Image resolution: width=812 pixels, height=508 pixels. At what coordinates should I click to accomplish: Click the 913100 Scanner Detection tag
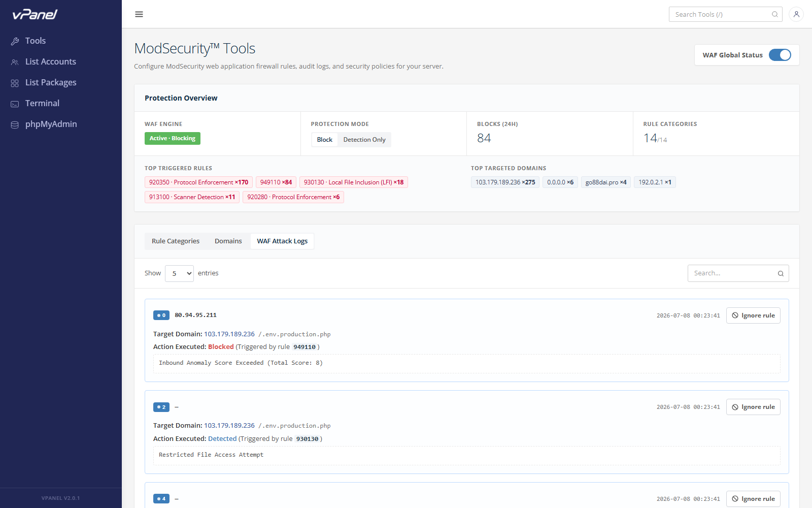[192, 197]
